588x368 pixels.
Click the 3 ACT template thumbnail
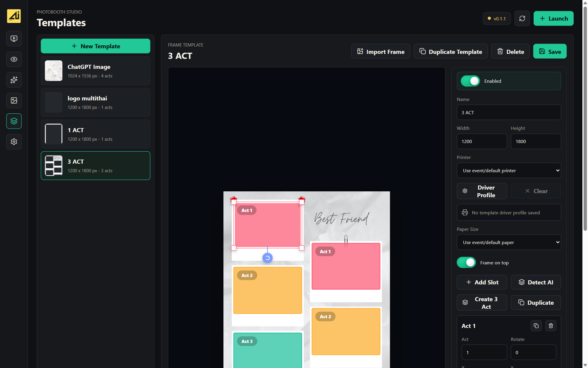[x=54, y=165]
